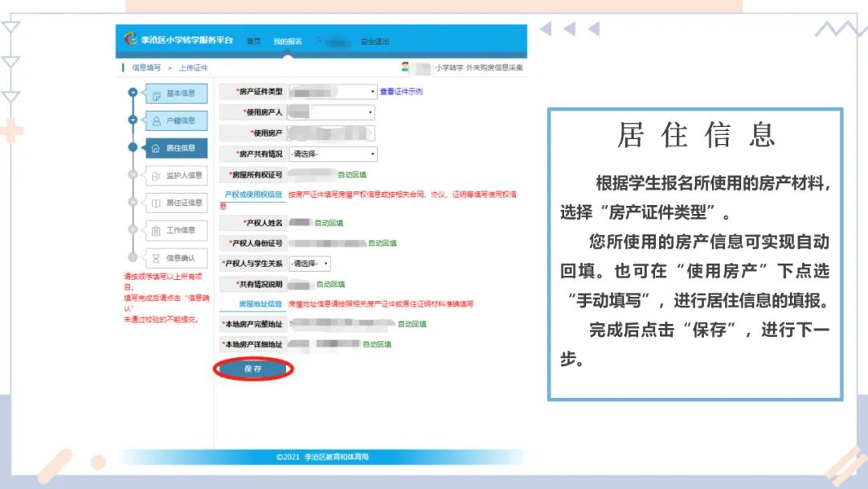Click the 安全退出 logout link
This screenshot has width=868, height=489.
(373, 41)
